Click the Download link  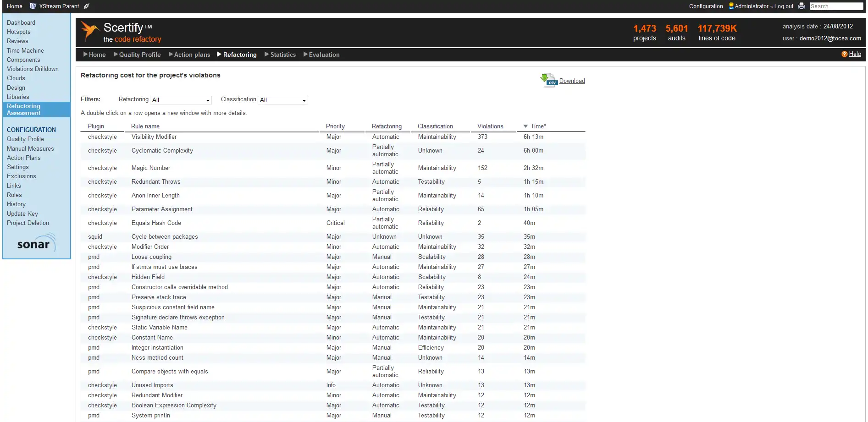tap(572, 81)
